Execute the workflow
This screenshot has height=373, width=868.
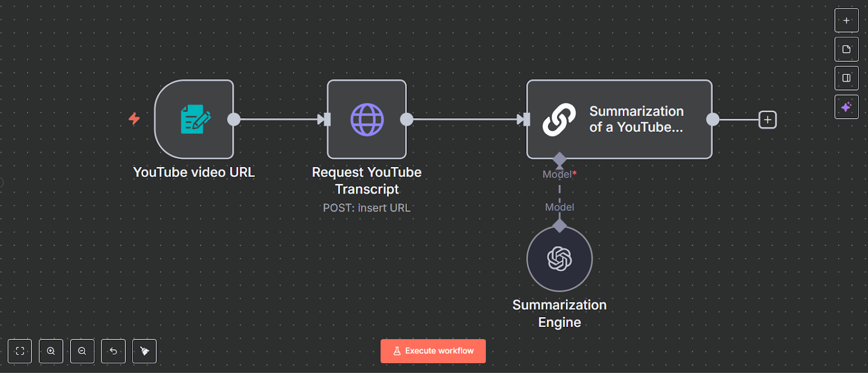pyautogui.click(x=433, y=351)
